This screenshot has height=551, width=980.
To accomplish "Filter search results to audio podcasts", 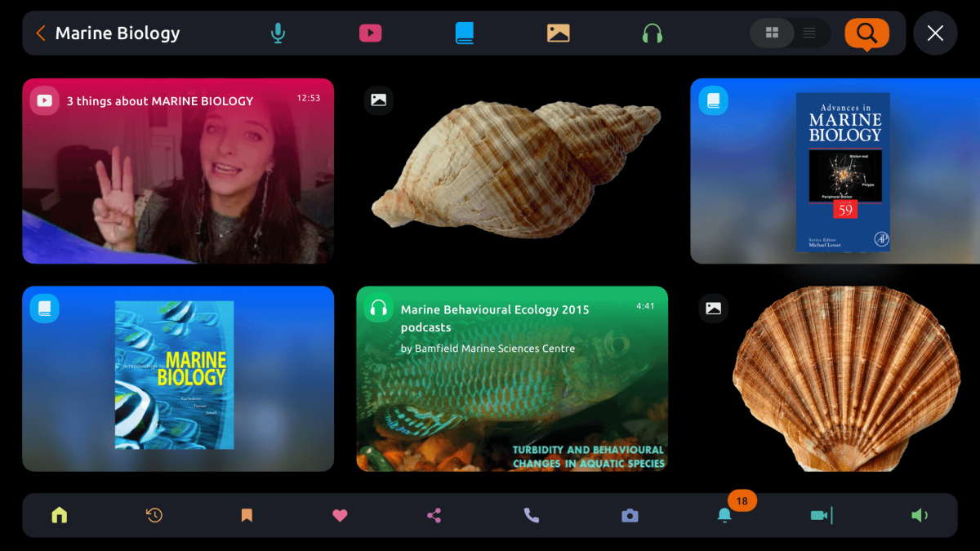I will click(652, 33).
